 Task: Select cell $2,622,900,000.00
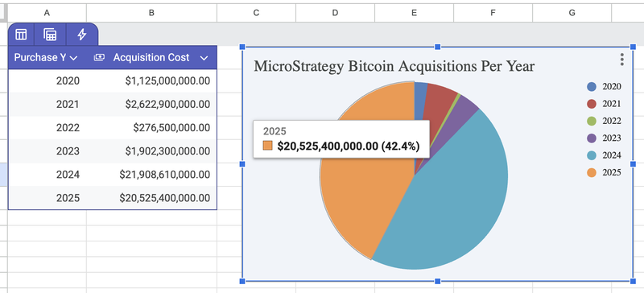(151, 105)
